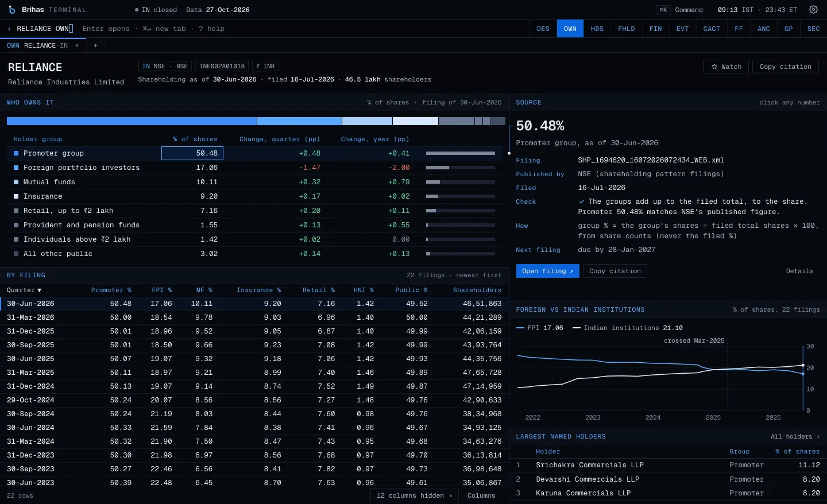Click the ISIN INE002A01018 tag

[x=222, y=67]
